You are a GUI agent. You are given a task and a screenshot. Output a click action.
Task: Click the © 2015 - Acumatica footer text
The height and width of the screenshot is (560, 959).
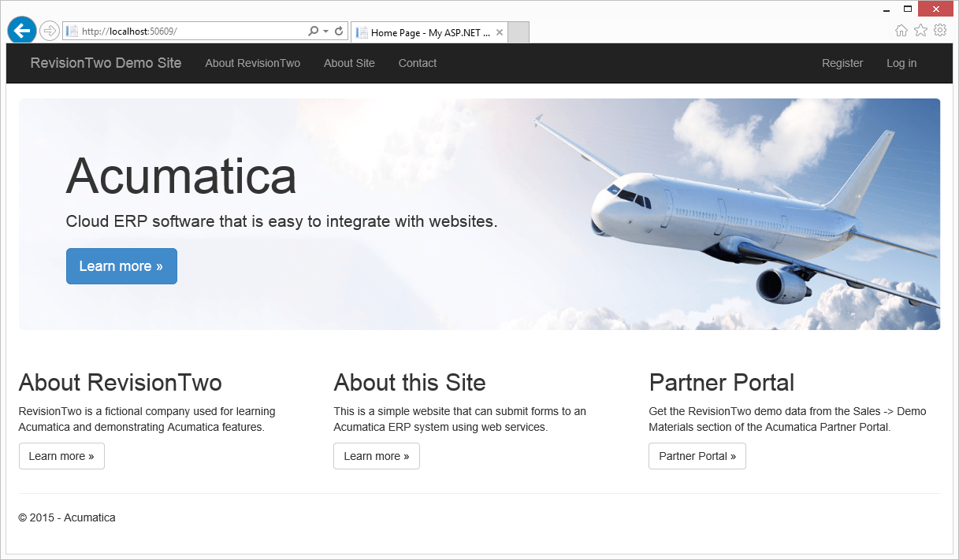67,517
